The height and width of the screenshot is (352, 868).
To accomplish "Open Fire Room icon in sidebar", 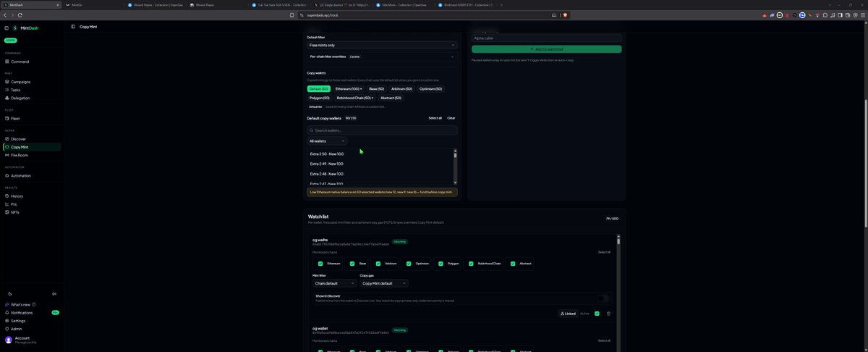I will pos(7,155).
